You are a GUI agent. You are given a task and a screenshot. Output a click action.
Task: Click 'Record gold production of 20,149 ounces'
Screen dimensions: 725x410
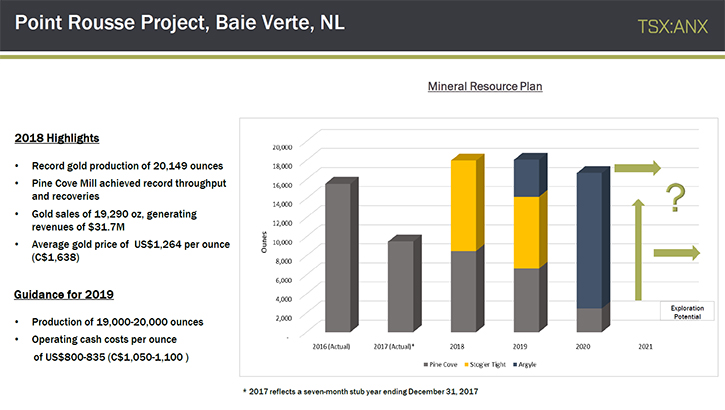(127, 165)
